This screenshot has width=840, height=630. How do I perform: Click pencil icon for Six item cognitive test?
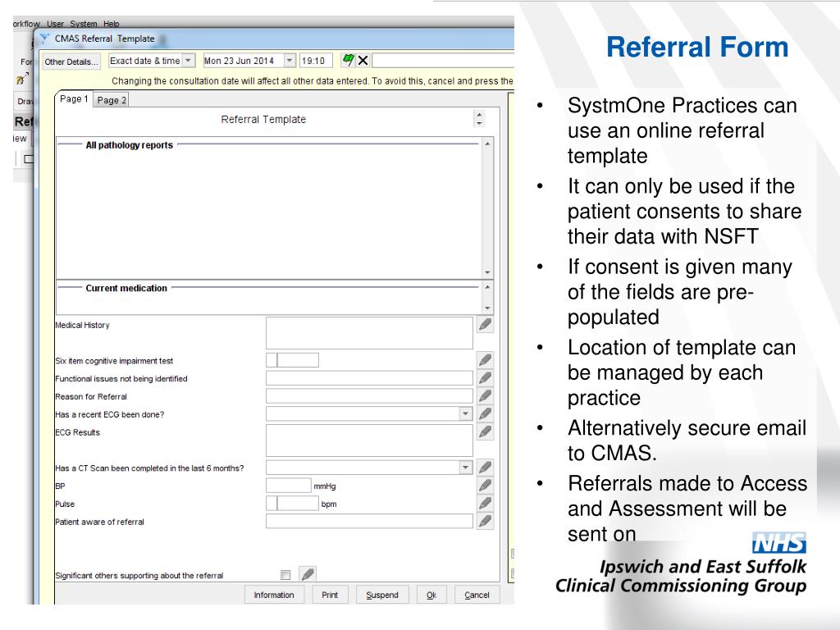click(x=486, y=360)
